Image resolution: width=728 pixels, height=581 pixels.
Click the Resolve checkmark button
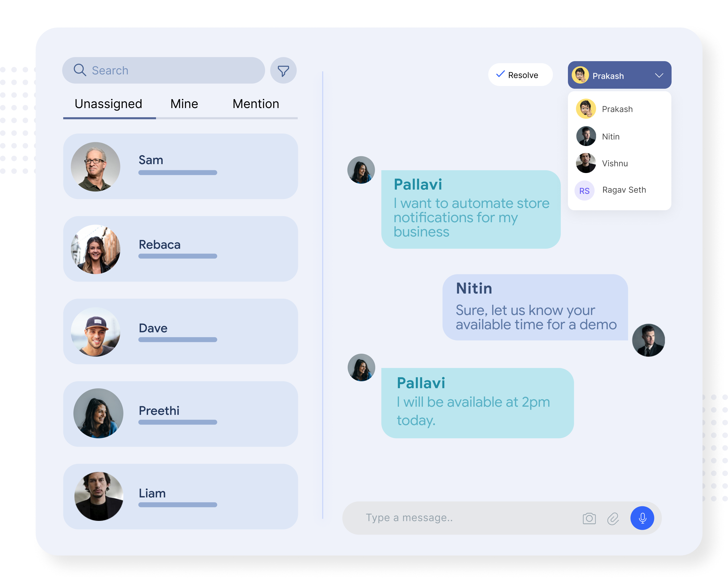point(520,75)
